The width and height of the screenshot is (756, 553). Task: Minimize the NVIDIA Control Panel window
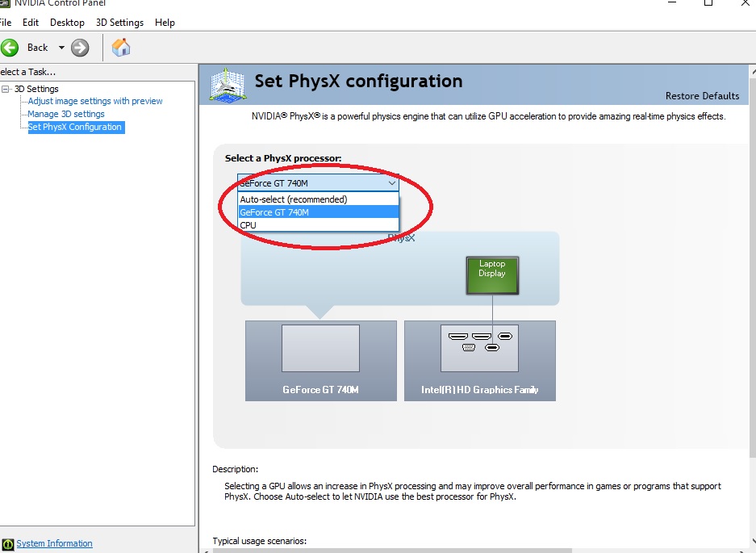tap(672, 2)
